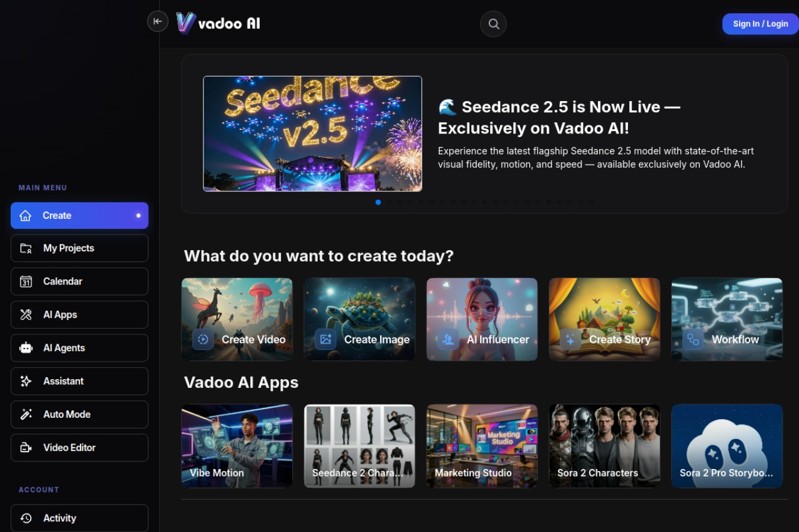Open the Create Story card
Viewport: 799px width, 532px height.
click(604, 319)
